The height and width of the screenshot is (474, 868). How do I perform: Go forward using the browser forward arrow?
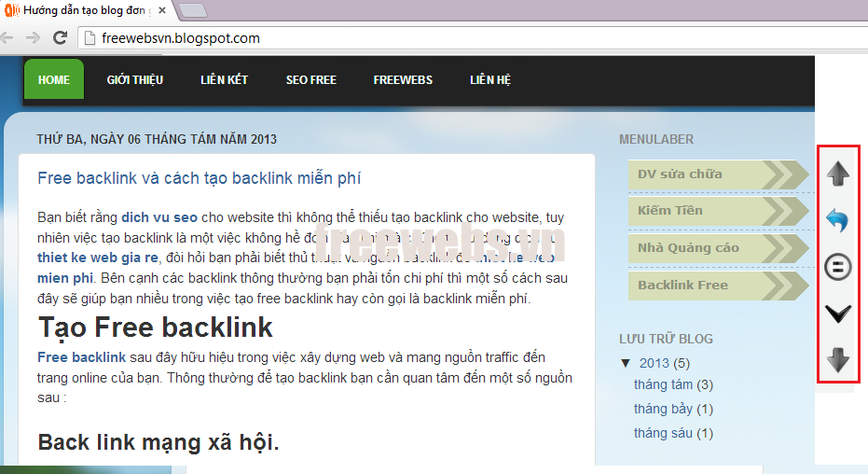(33, 38)
